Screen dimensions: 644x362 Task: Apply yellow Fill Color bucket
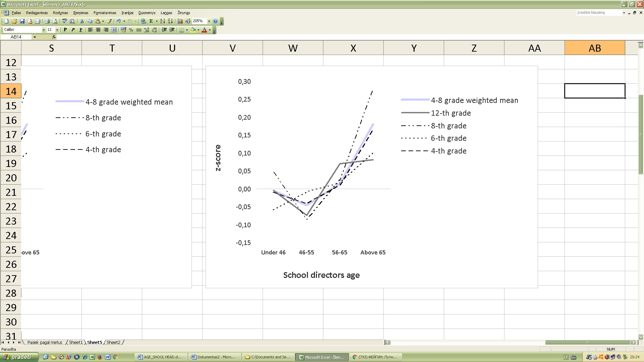point(193,30)
